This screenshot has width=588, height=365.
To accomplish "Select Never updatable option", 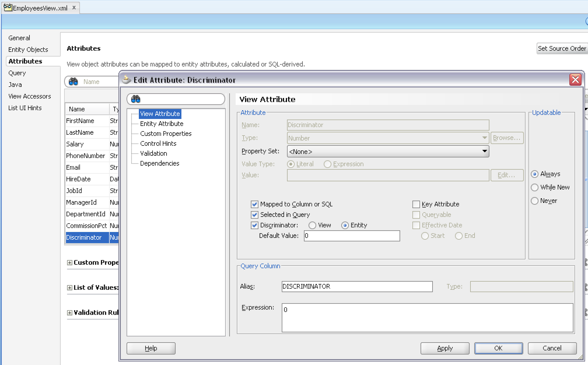I will point(535,201).
